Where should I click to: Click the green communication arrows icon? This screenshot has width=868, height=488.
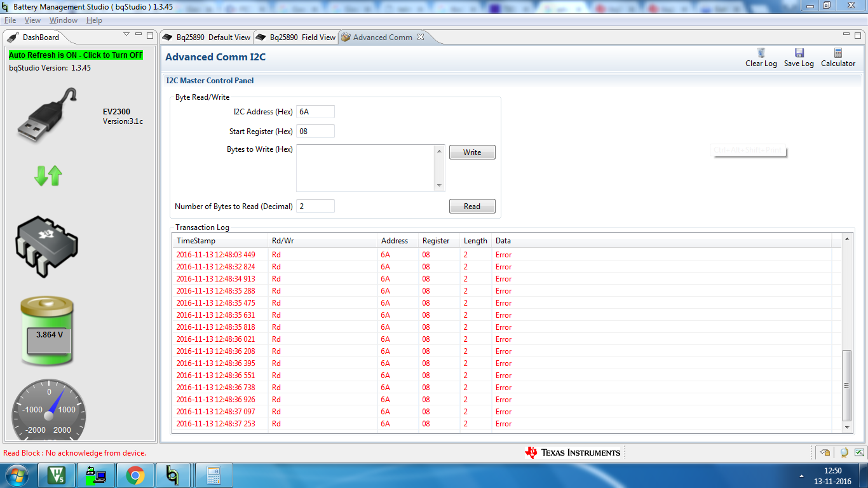click(x=48, y=175)
